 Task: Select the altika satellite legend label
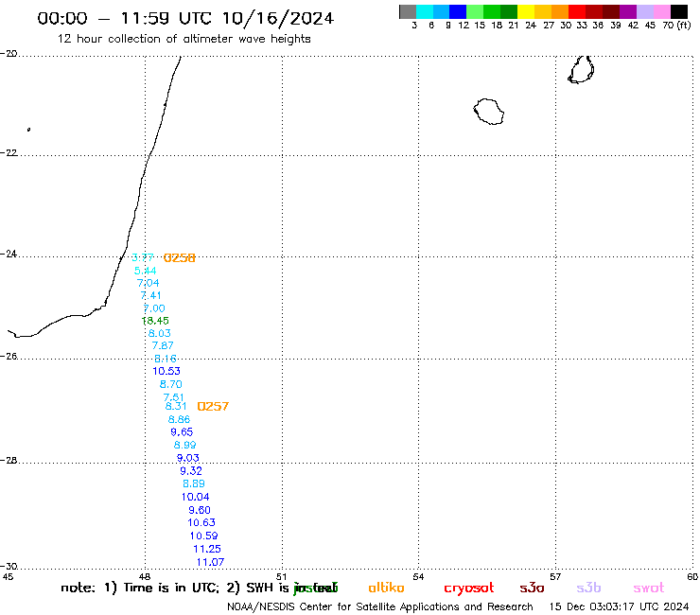click(386, 588)
